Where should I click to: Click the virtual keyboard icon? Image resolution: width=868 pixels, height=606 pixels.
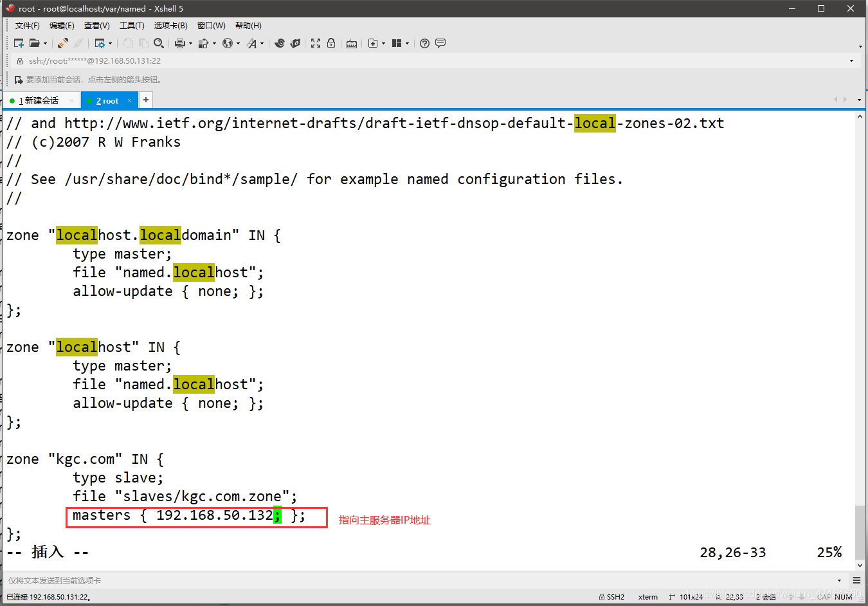(352, 43)
